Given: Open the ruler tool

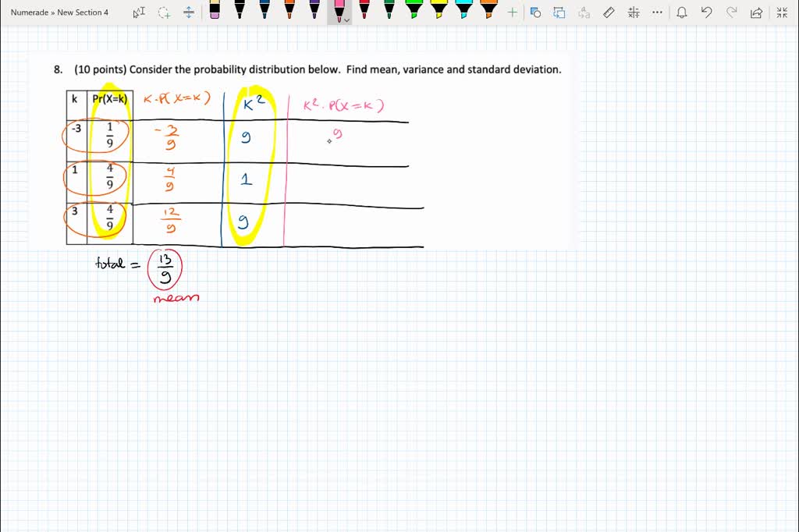Looking at the screenshot, I should 607,12.
